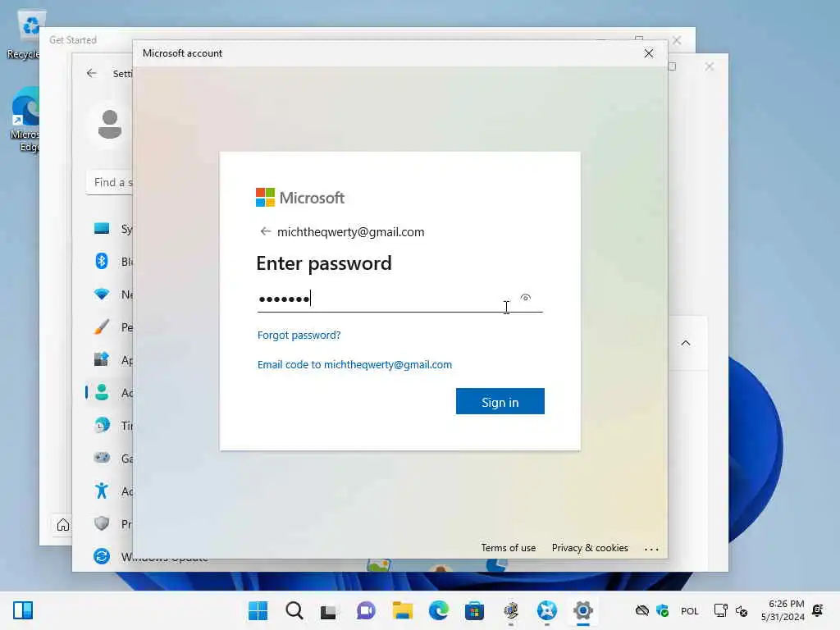Collapse section with chevron in Settings window
This screenshot has height=630, width=840.
pos(686,343)
